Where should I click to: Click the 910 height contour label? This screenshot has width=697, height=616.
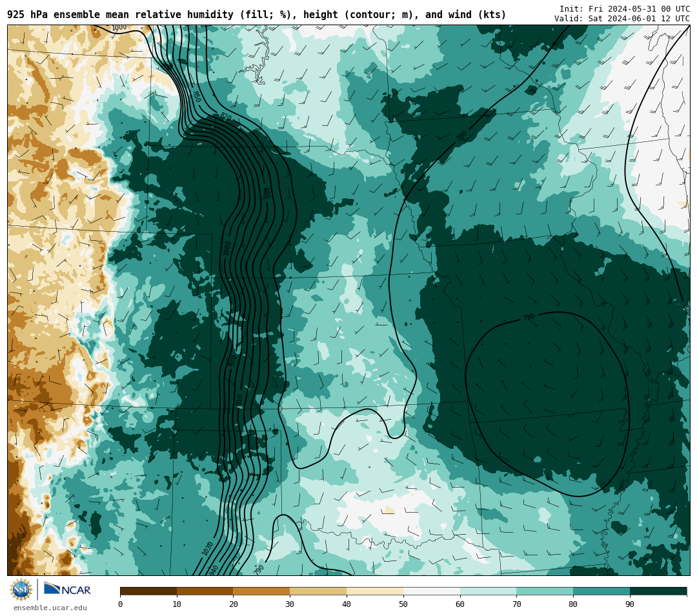click(x=239, y=400)
